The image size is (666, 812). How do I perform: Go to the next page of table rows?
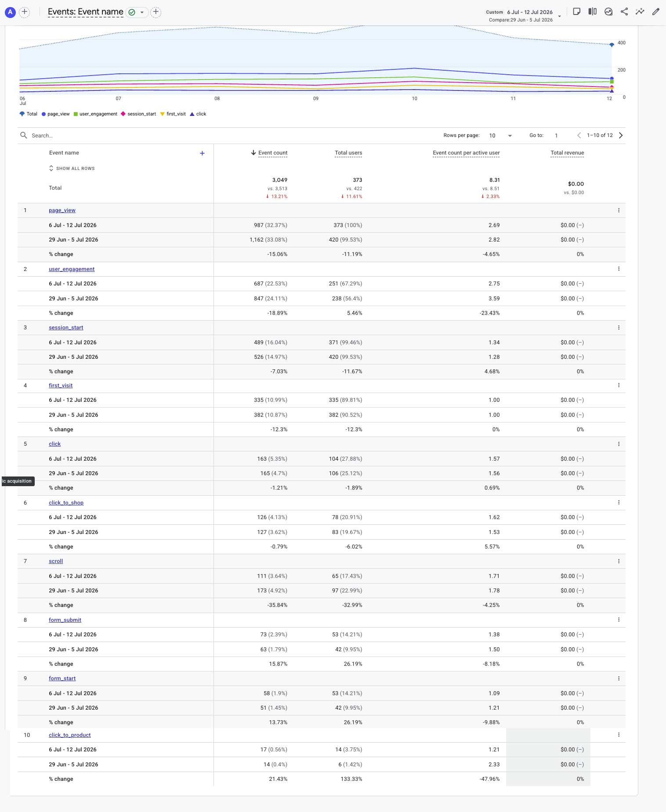coord(621,135)
